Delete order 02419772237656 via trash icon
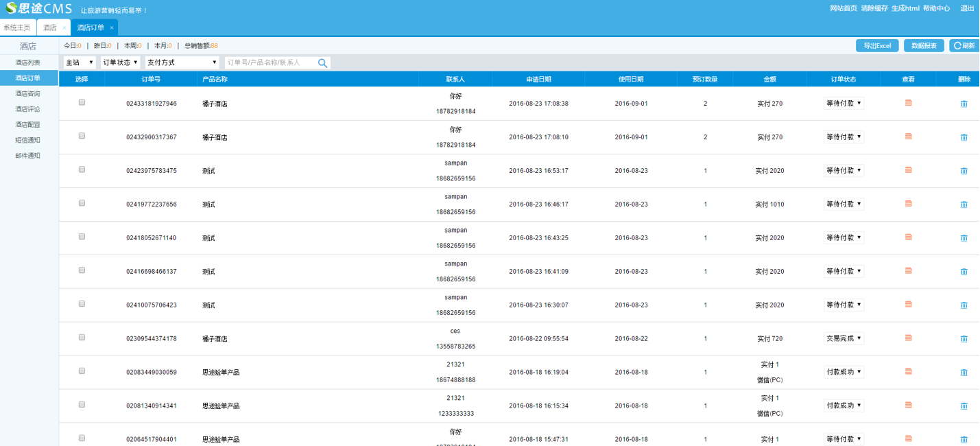 pos(964,204)
